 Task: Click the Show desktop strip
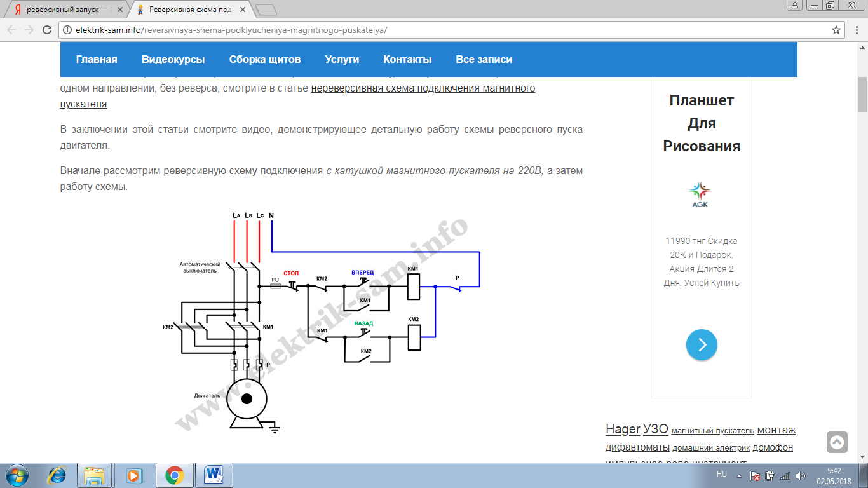click(x=864, y=475)
